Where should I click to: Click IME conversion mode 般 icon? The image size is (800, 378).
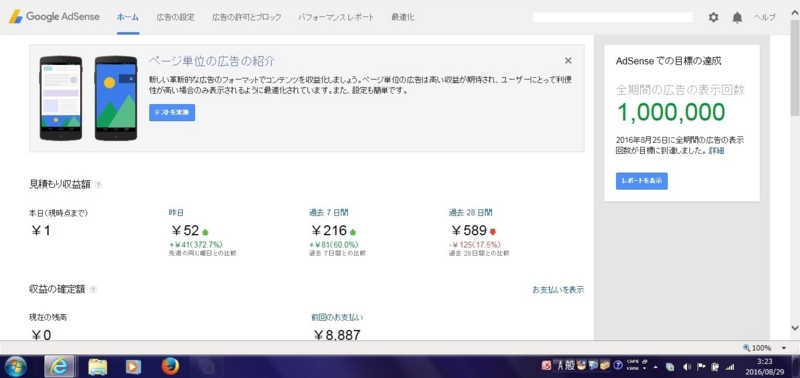(x=569, y=366)
